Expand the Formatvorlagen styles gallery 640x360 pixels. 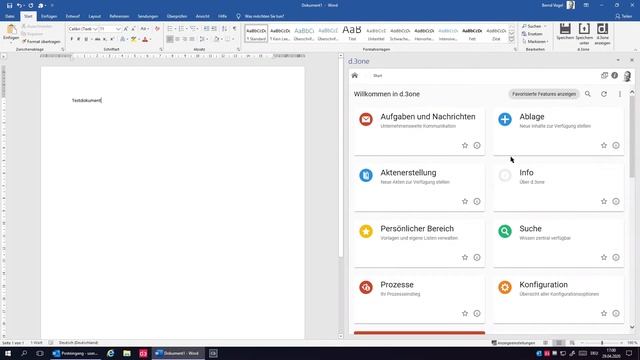511,39
